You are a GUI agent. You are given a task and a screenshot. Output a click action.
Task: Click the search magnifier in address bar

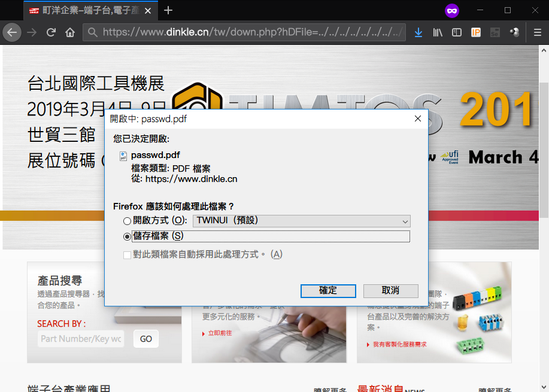[92, 32]
